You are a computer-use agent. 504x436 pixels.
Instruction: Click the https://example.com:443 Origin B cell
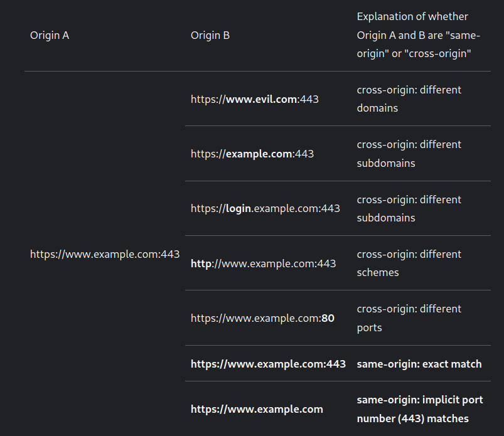[x=252, y=154]
